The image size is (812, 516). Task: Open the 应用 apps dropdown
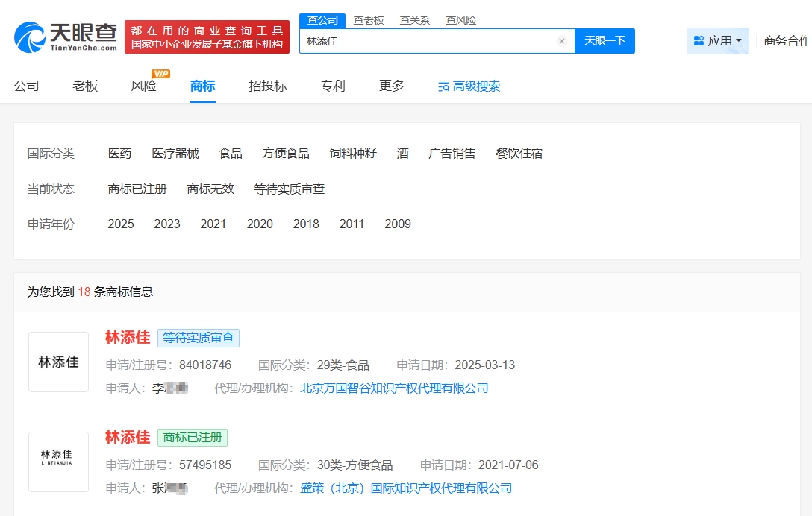[x=718, y=41]
